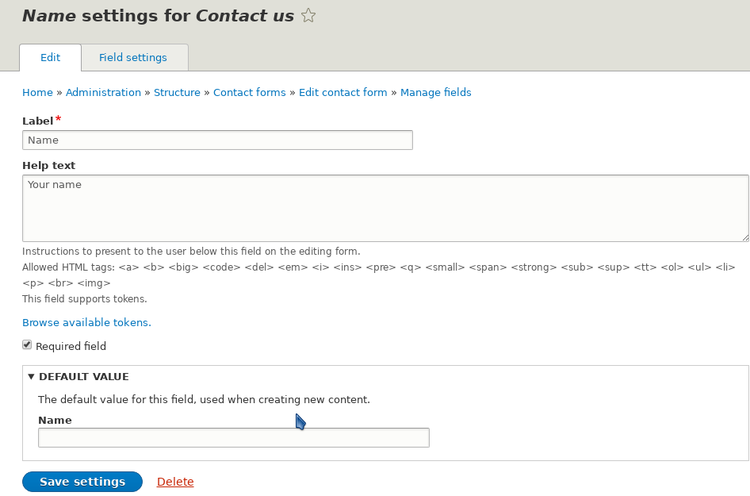Focus the Help text textarea
The height and width of the screenshot is (496, 750).
click(385, 208)
